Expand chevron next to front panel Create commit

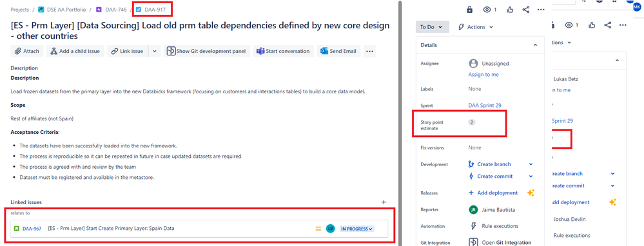531,176
